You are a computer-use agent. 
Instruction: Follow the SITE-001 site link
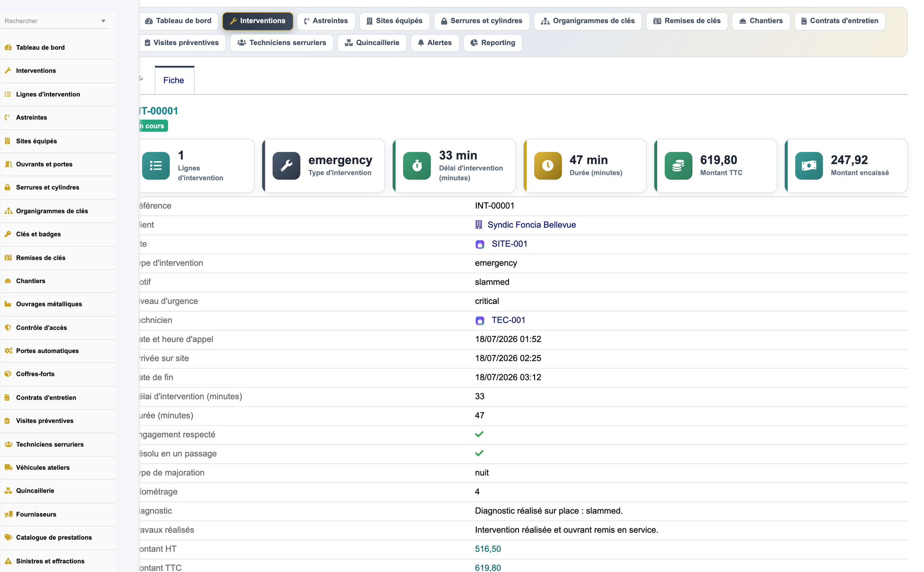(x=509, y=244)
